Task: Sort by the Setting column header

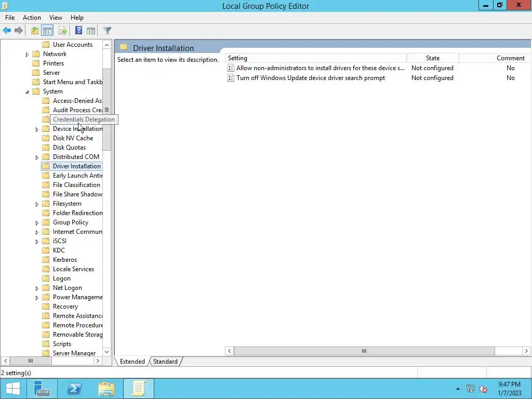Action: pos(316,58)
